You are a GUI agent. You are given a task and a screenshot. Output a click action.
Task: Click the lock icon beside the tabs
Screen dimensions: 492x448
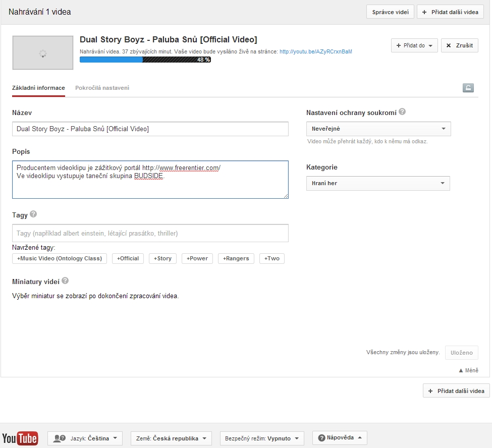pos(468,88)
